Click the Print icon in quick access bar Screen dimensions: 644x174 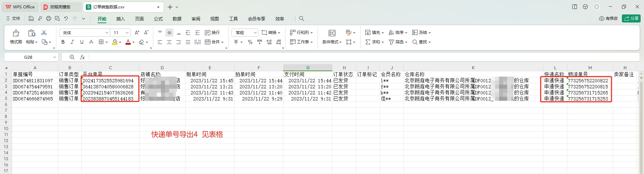pos(49,19)
